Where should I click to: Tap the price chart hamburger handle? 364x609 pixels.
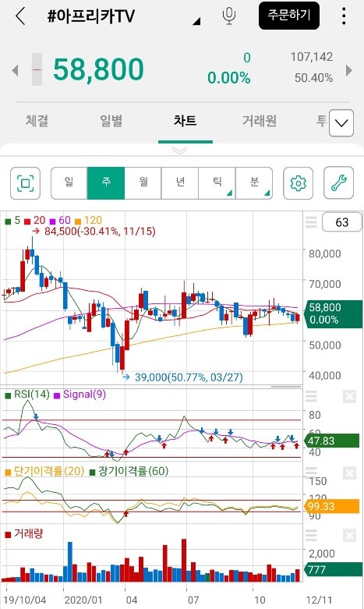[x=311, y=221]
